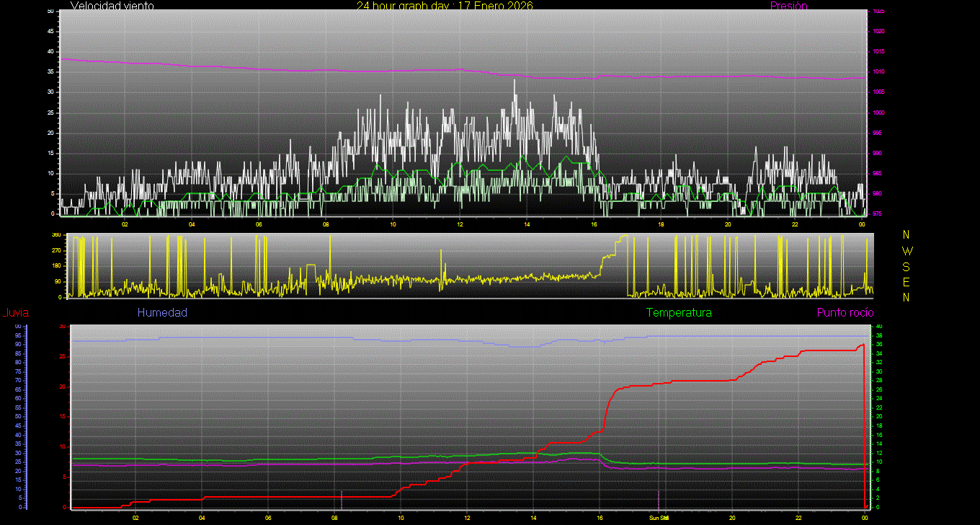Click the '360' wind direction axis tick
The image size is (980, 525).
coord(55,236)
